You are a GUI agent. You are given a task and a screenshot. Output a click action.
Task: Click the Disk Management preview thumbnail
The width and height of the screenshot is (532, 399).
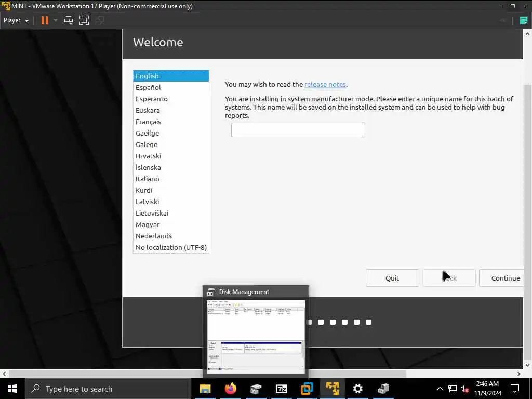[256, 337]
